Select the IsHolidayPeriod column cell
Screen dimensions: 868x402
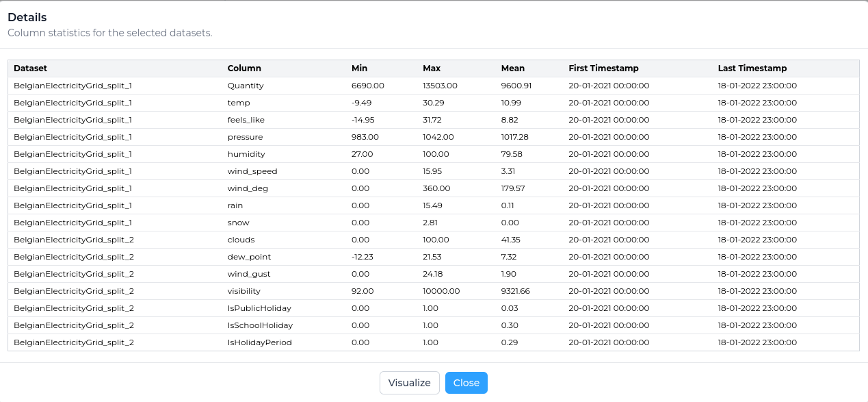[260, 342]
